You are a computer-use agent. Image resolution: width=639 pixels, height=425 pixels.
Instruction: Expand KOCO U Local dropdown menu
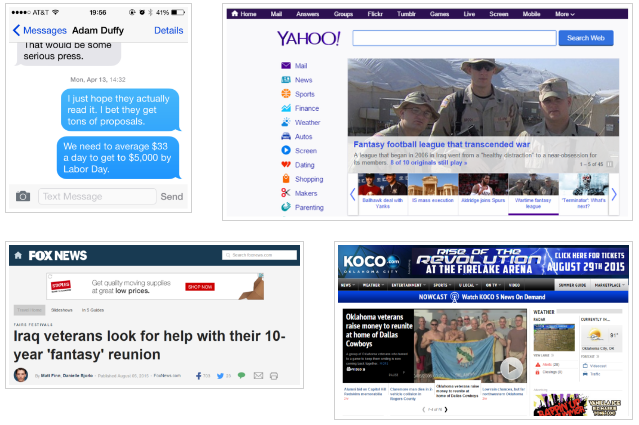(x=468, y=285)
